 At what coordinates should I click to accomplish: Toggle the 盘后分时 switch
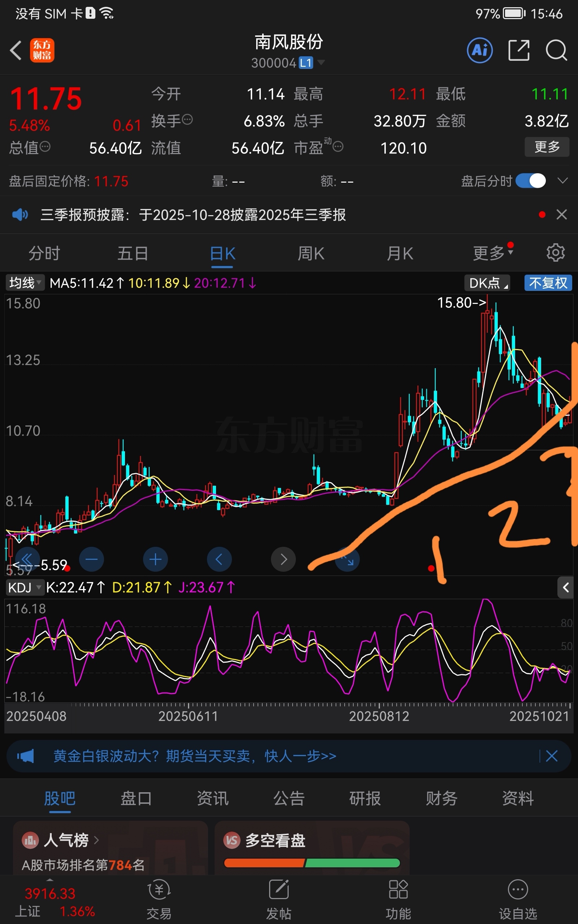[531, 180]
